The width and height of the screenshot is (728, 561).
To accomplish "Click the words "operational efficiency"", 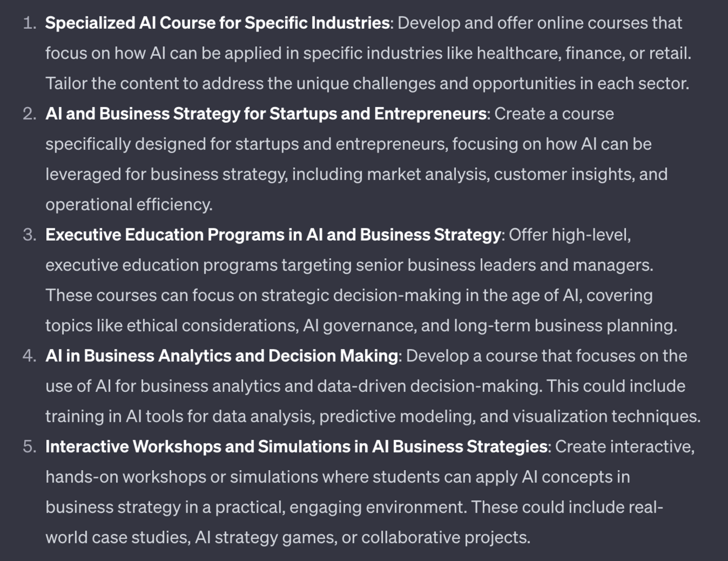I will point(128,205).
